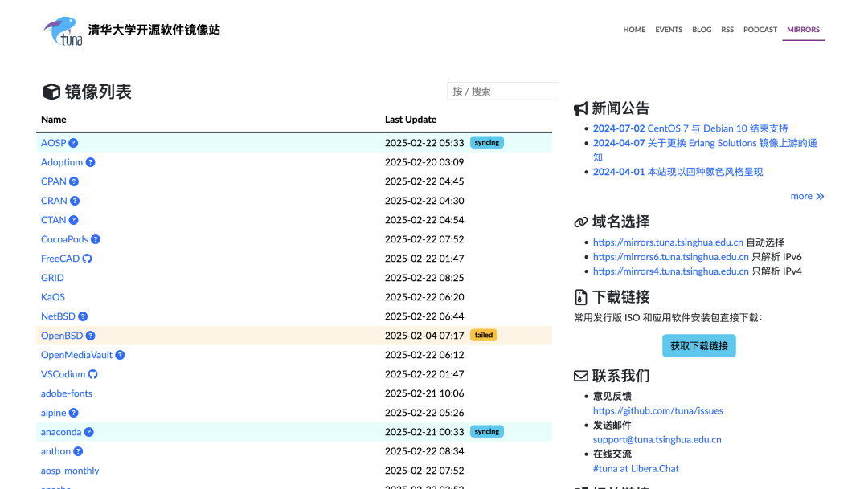The width and height of the screenshot is (868, 489).
Task: Open CTAN help question-mark icon
Action: tap(74, 220)
